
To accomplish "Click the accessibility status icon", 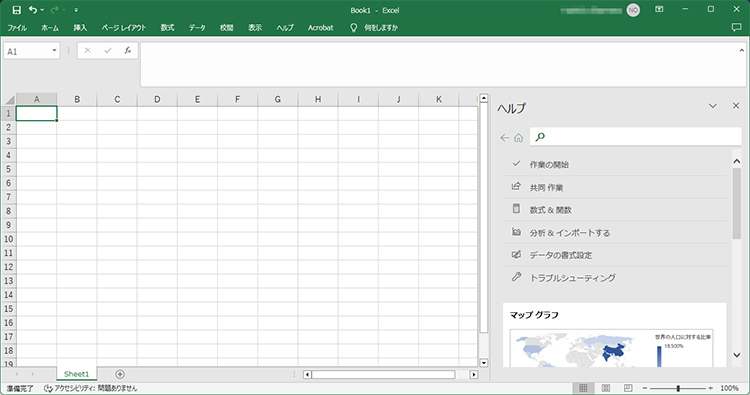I will pos(48,388).
